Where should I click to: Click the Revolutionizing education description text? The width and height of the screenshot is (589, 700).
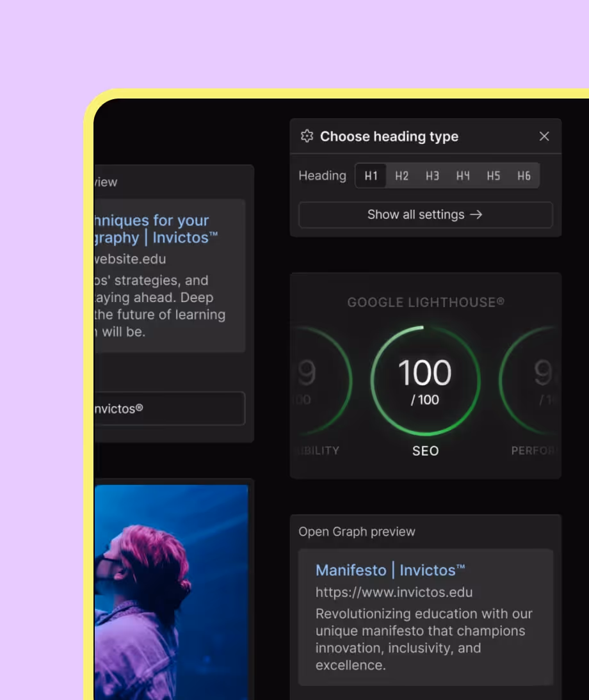424,639
